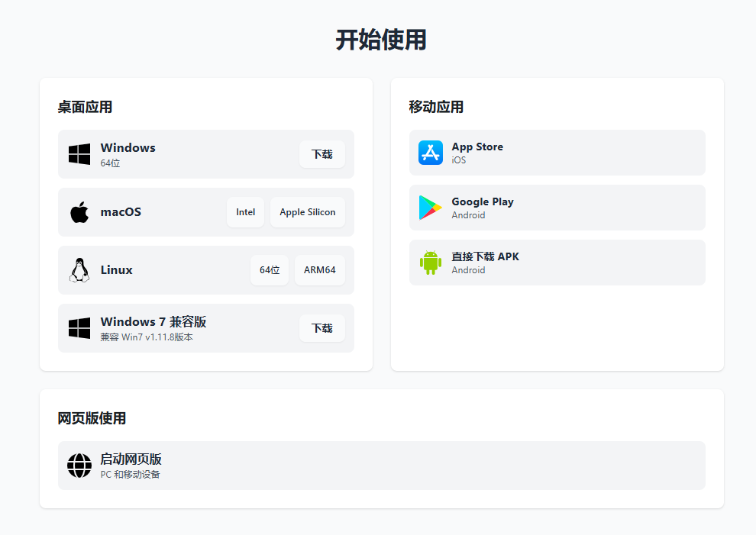Click the globe icon for 启动网页版
The height and width of the screenshot is (535, 756).
(x=79, y=466)
